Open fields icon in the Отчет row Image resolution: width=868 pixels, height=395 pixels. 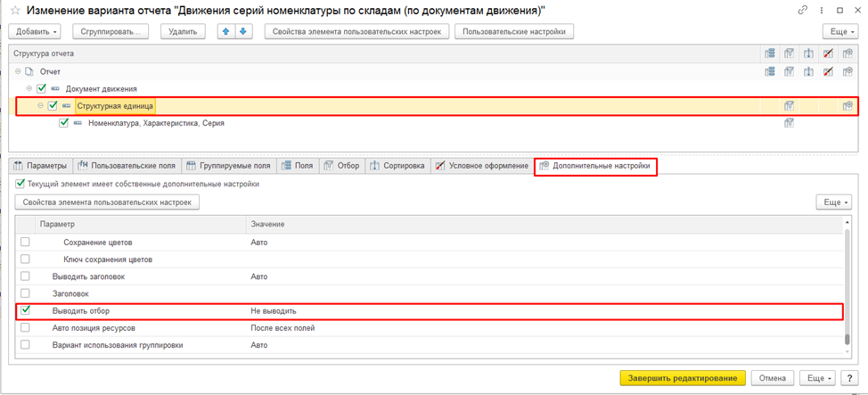(769, 71)
